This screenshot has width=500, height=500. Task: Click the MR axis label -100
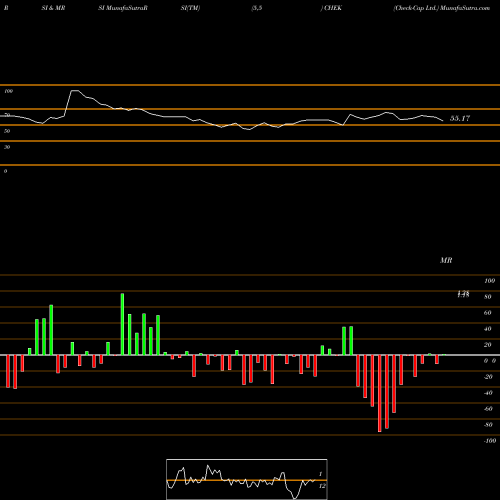point(490,441)
